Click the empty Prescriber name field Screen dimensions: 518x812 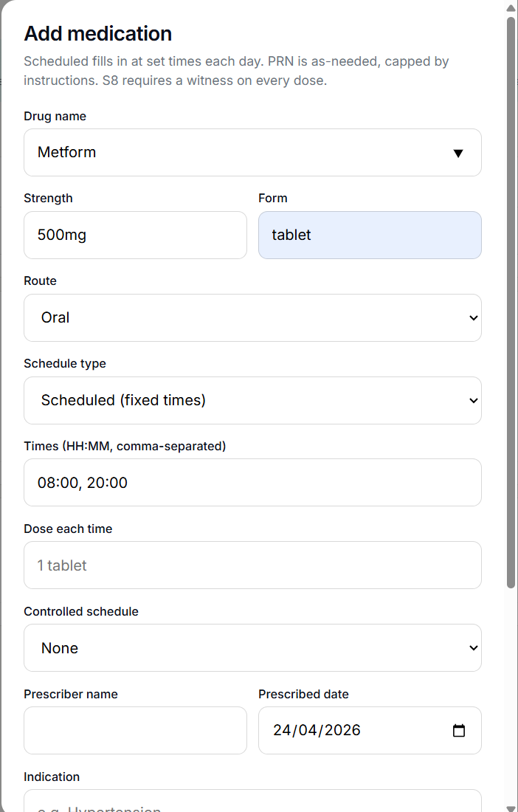click(x=135, y=730)
